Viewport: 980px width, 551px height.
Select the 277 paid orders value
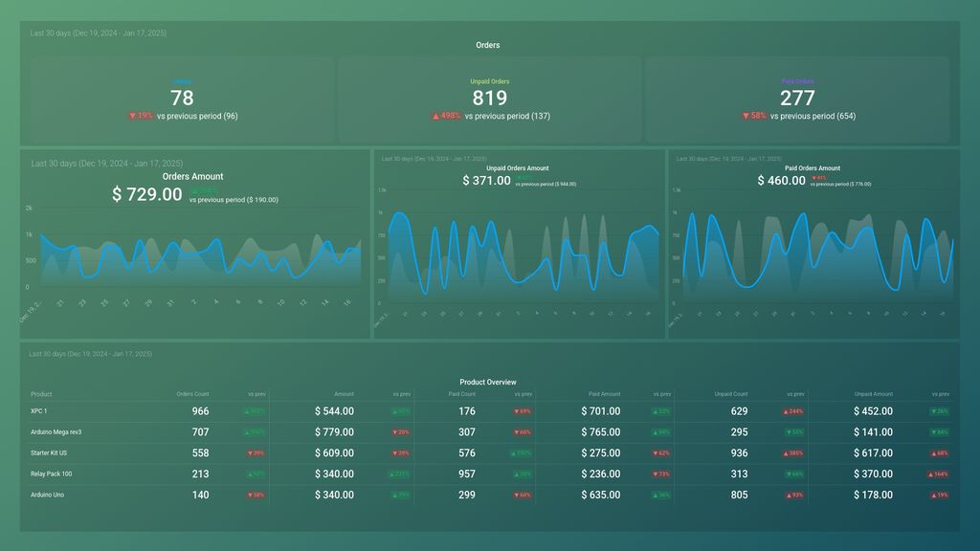coord(797,99)
